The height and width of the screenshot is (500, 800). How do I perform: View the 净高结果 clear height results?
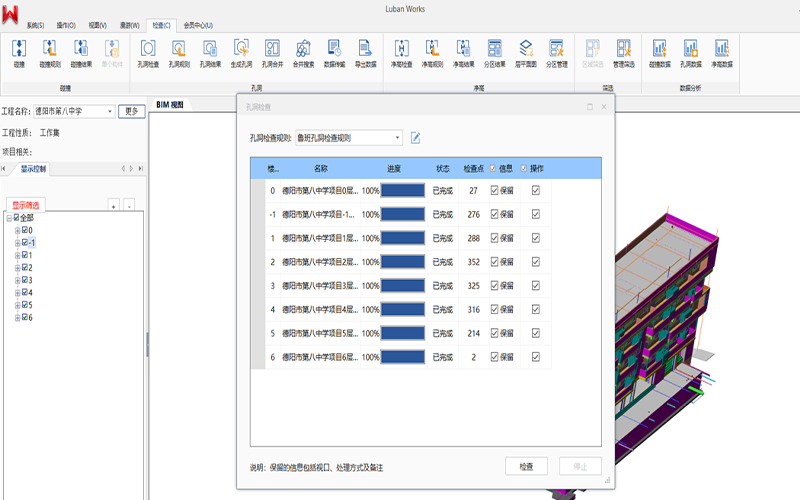pyautogui.click(x=464, y=54)
